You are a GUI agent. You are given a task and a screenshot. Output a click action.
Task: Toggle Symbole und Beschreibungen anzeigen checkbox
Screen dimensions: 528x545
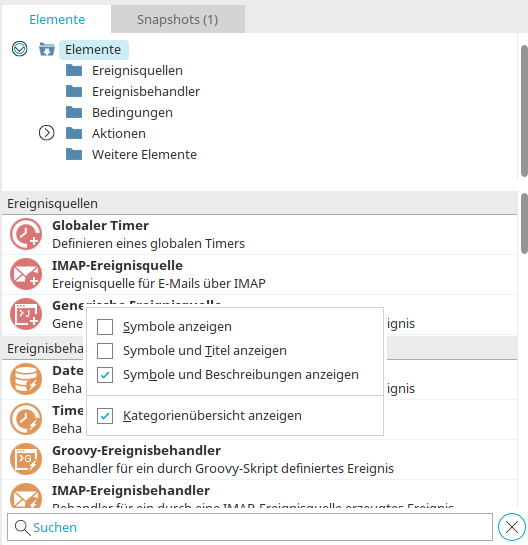105,375
